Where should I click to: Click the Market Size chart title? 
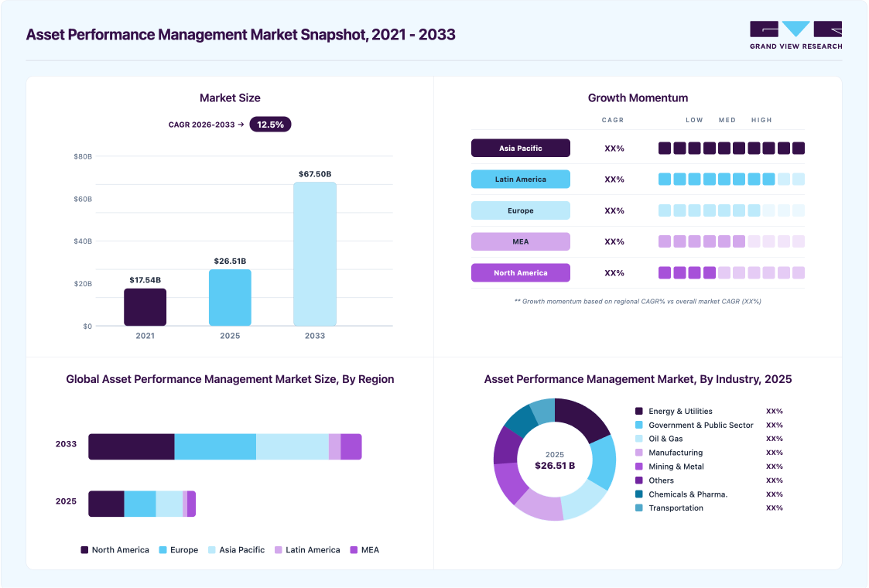[230, 98]
